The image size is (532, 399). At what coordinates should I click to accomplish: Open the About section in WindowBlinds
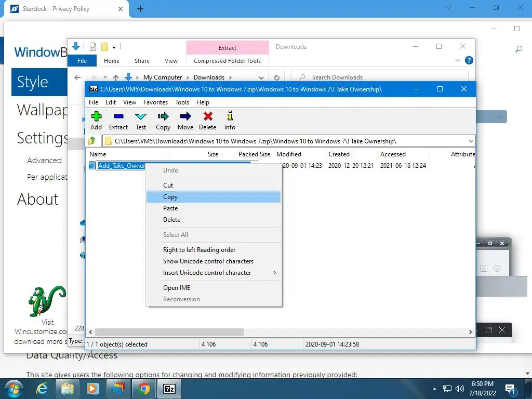point(37,199)
